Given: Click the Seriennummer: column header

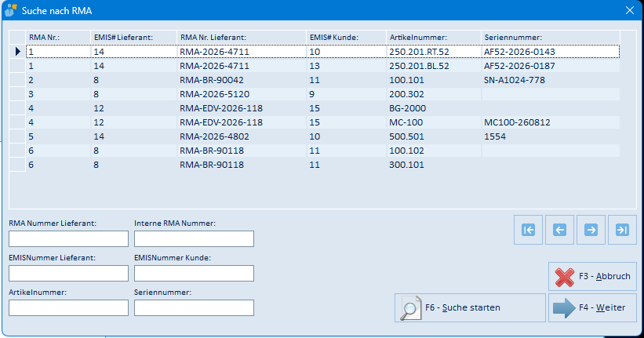Looking at the screenshot, I should pyautogui.click(x=551, y=38).
